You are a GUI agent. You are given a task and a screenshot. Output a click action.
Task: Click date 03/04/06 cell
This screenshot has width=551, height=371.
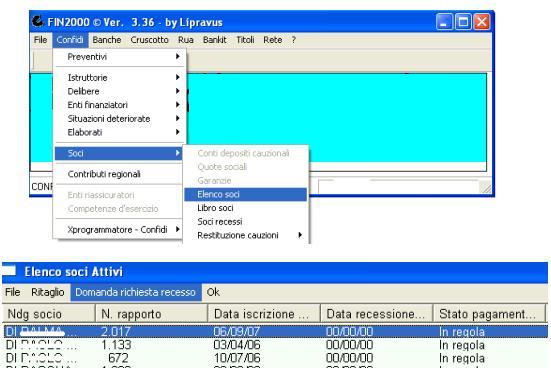point(237,345)
